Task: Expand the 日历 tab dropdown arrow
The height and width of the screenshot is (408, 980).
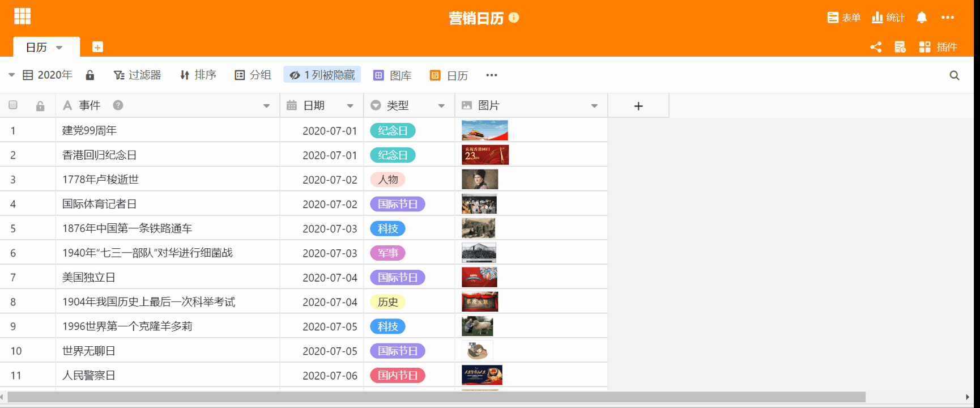Action: coord(59,48)
